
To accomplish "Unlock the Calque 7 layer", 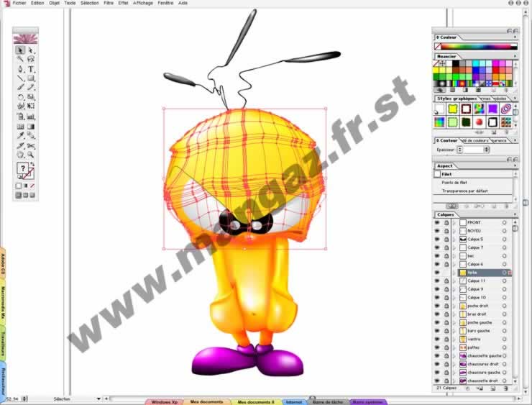I will click(x=446, y=248).
